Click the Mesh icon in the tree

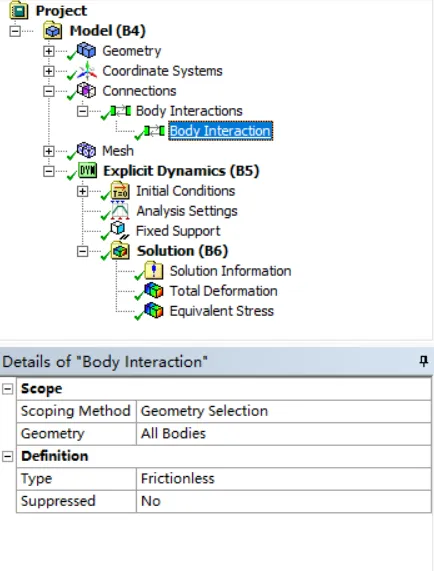point(87,150)
